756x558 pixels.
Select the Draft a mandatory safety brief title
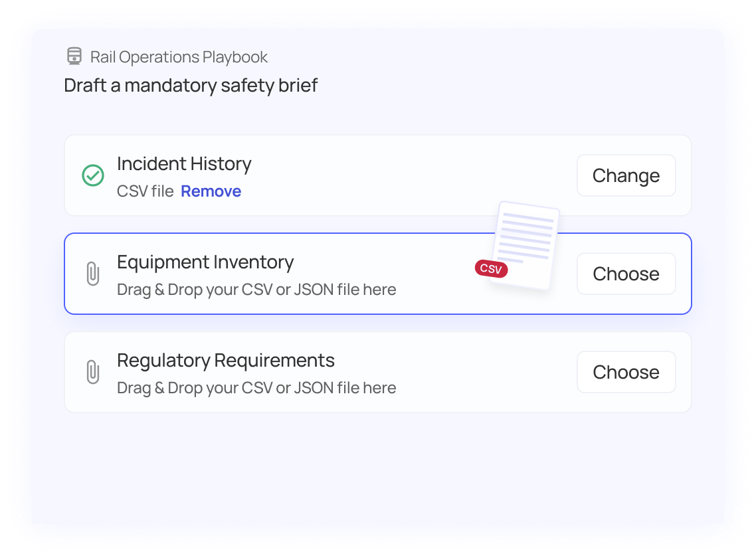point(191,86)
